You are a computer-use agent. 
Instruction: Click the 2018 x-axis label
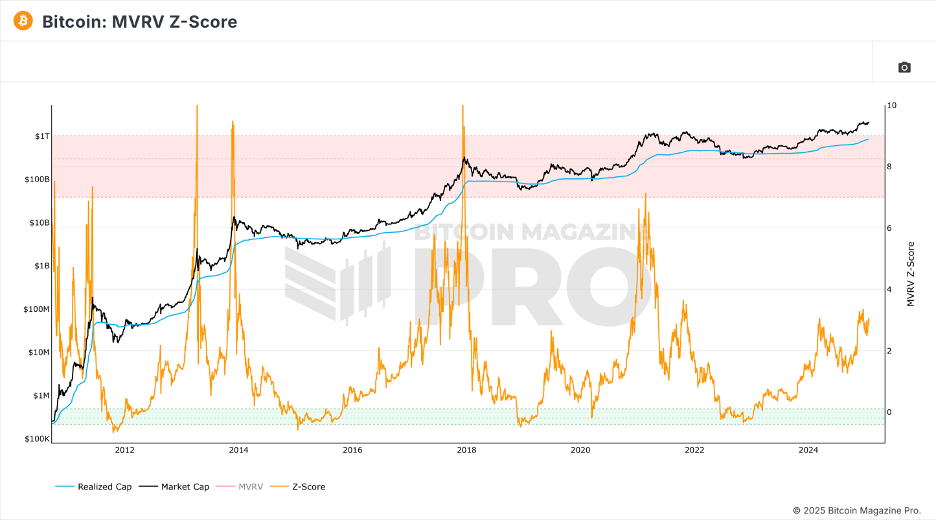466,450
